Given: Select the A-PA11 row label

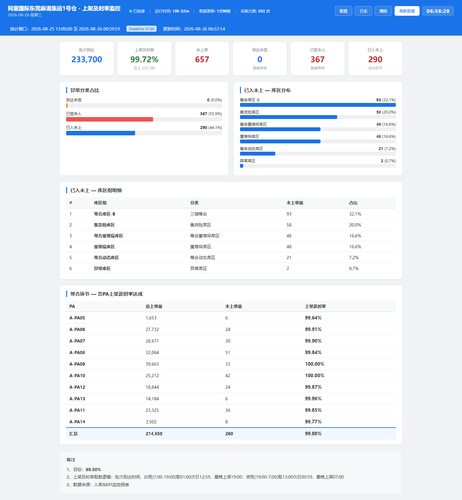Looking at the screenshot, I should tap(77, 410).
